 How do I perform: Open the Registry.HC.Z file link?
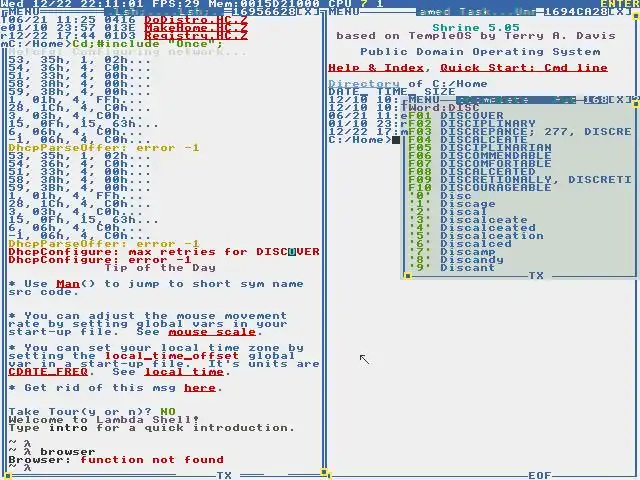pos(196,36)
